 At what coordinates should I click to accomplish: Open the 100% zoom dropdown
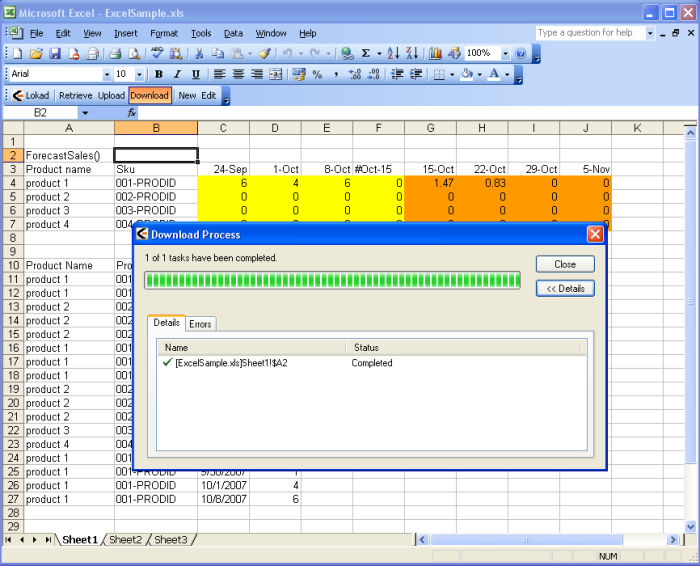pos(505,54)
